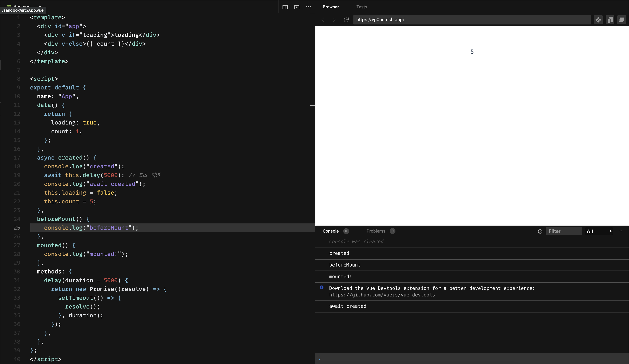Screen dimensions: 629x364
Task: Click the four-diamond icon beside address bar
Action: point(598,20)
